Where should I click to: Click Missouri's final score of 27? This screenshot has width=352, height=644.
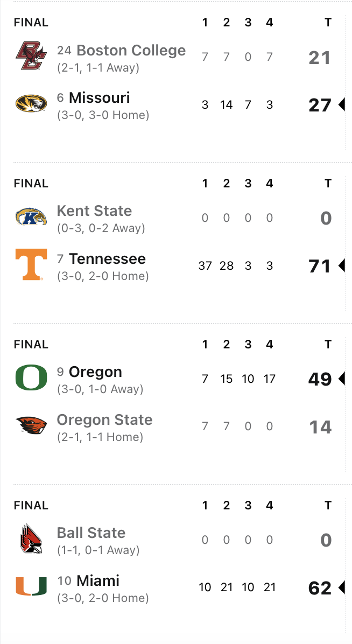319,105
